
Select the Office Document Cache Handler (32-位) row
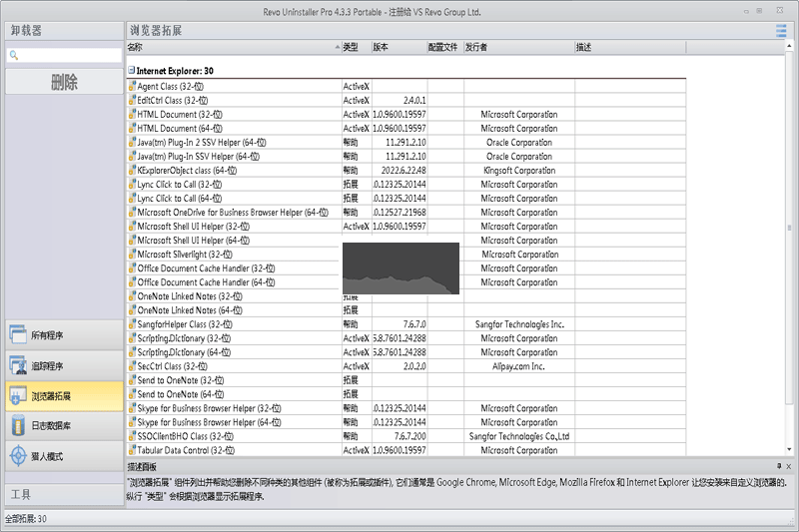(x=406, y=268)
